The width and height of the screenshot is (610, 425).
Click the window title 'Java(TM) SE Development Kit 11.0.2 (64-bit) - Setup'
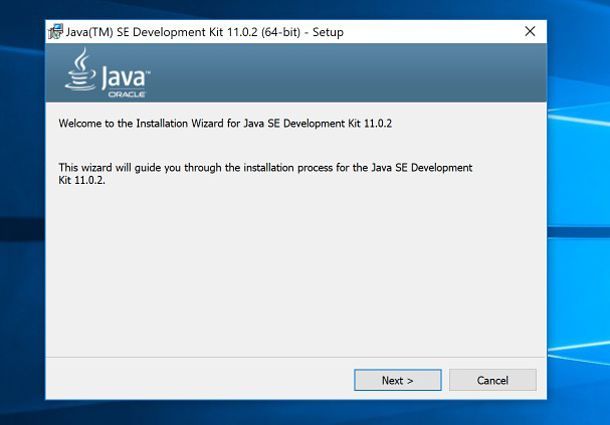(x=205, y=32)
